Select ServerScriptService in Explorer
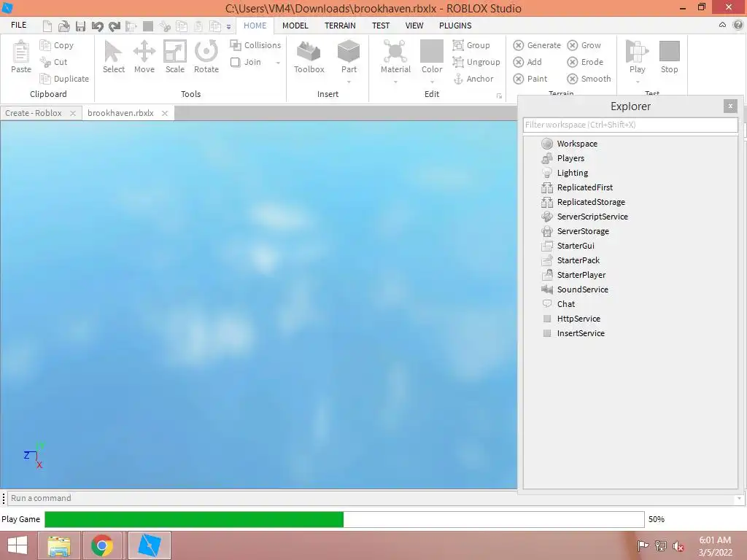Image resolution: width=747 pixels, height=560 pixels. [x=585, y=217]
